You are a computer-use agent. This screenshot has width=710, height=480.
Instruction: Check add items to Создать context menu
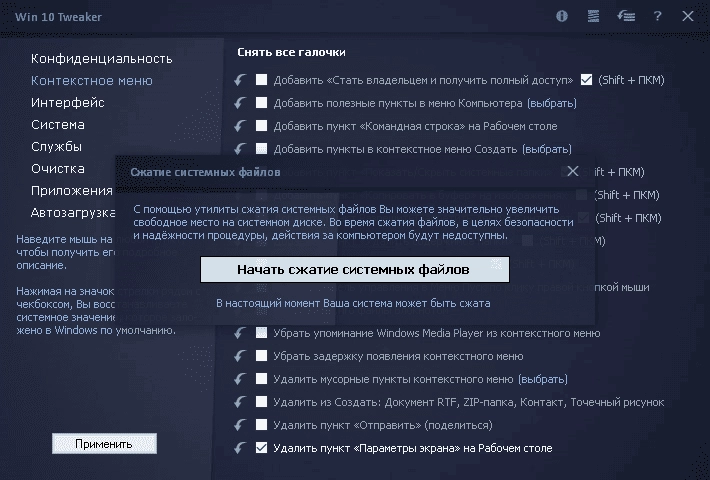point(261,149)
